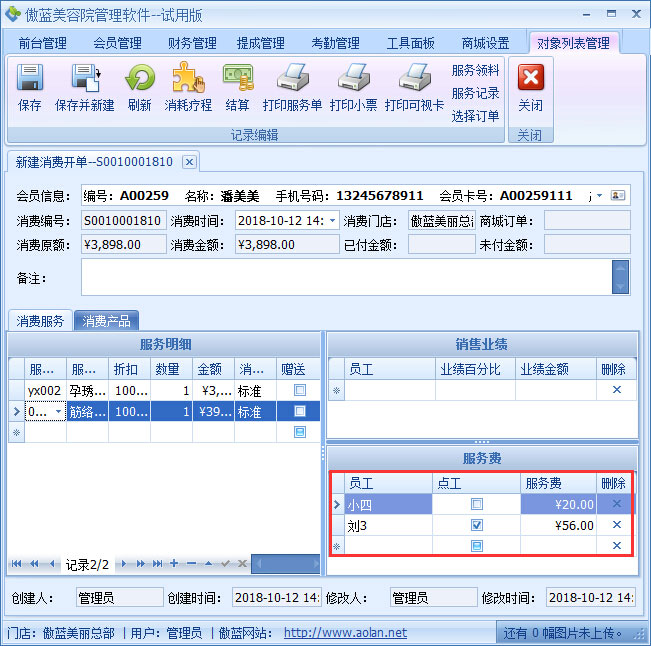Click 对象列表管理 ribbon tab

573,43
